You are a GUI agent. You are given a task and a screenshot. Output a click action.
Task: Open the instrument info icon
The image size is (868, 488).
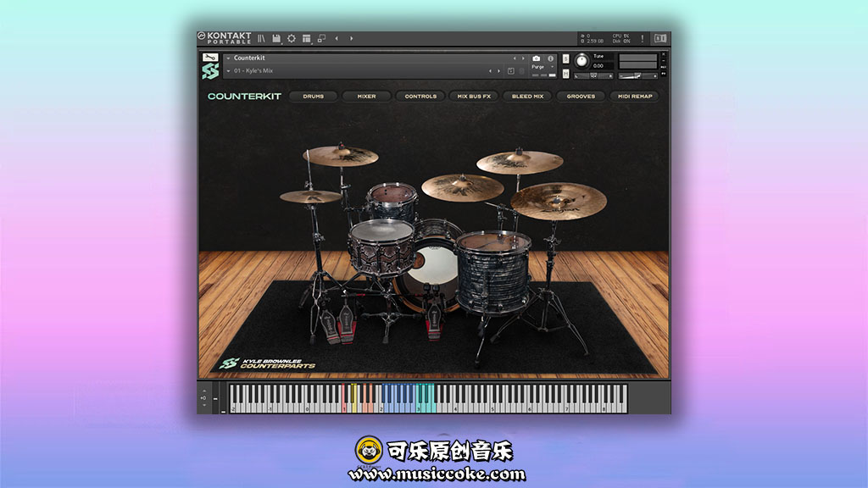pyautogui.click(x=551, y=58)
